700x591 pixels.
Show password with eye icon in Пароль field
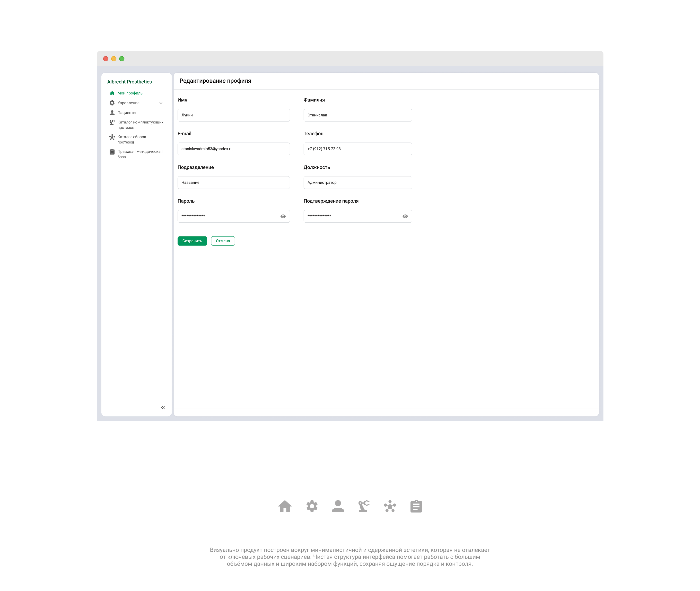(x=283, y=217)
